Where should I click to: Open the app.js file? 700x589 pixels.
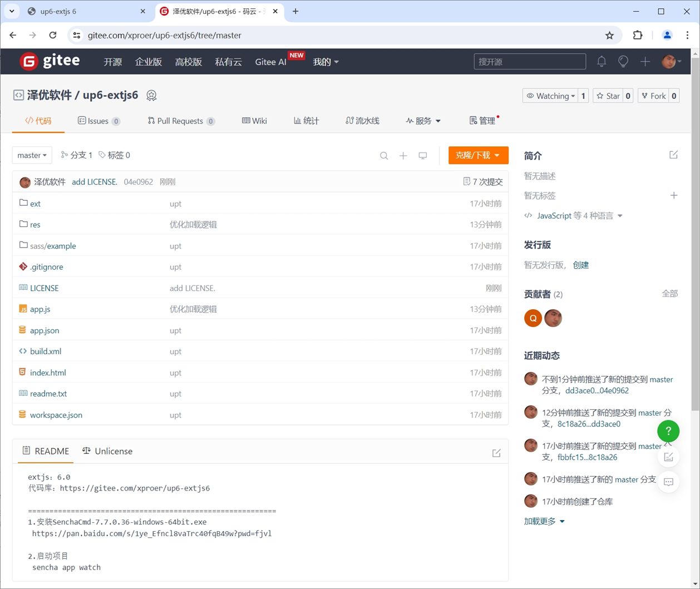pos(40,309)
